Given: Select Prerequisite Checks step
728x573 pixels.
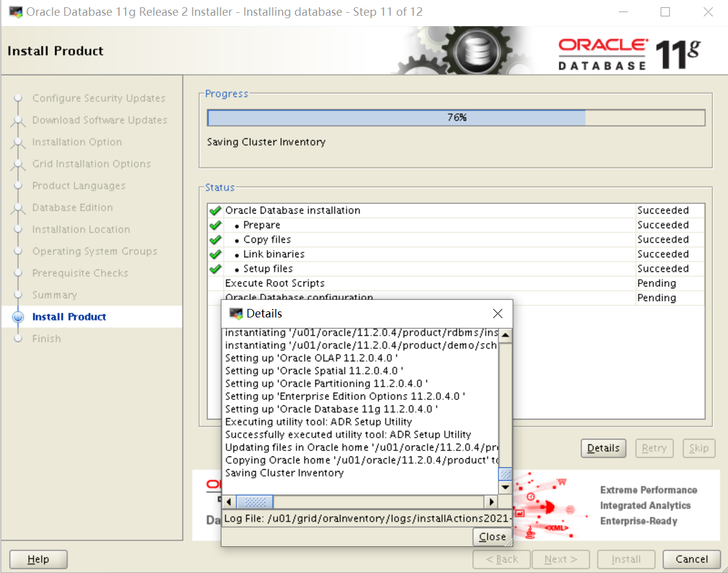Looking at the screenshot, I should pyautogui.click(x=80, y=273).
